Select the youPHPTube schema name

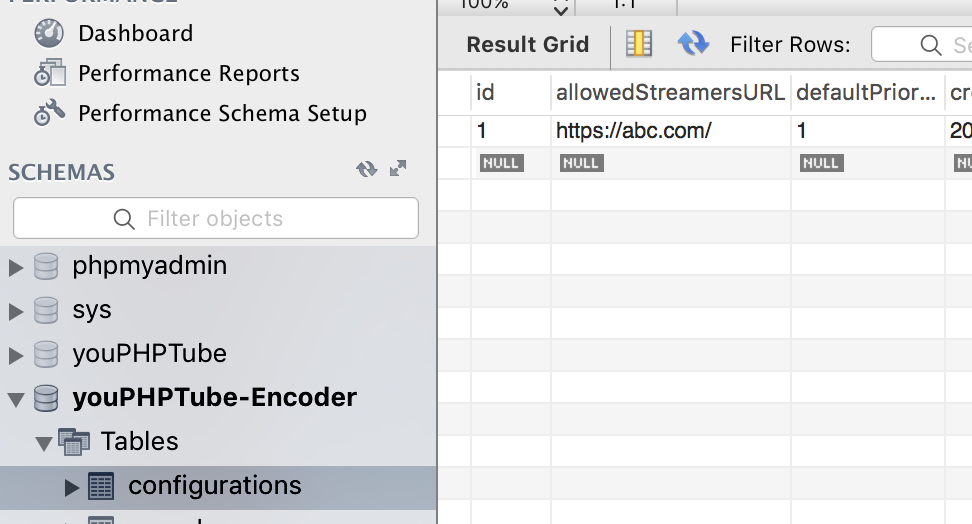click(149, 354)
